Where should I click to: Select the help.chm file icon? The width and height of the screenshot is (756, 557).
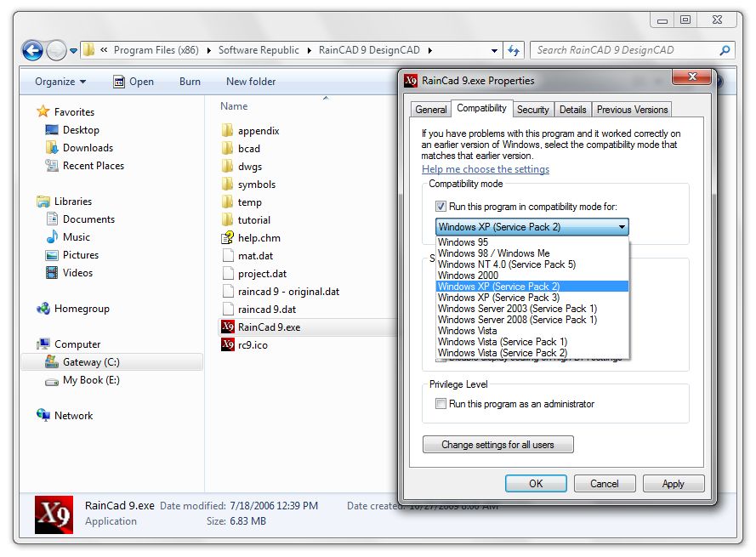pyautogui.click(x=228, y=237)
